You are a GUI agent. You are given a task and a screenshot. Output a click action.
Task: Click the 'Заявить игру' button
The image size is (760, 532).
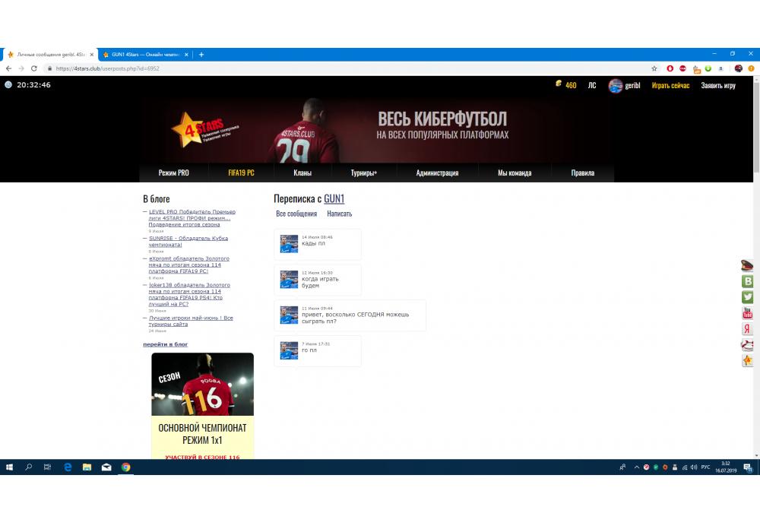point(717,86)
